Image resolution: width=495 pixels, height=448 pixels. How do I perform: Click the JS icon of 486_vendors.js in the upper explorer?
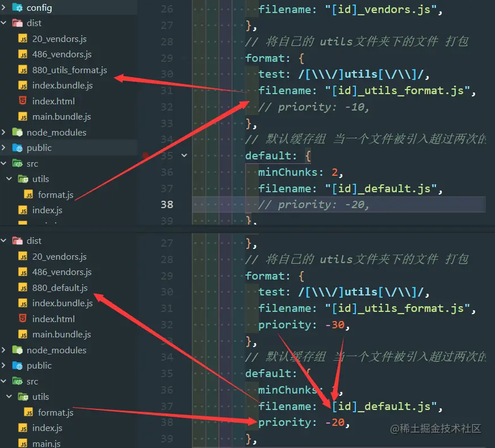23,54
